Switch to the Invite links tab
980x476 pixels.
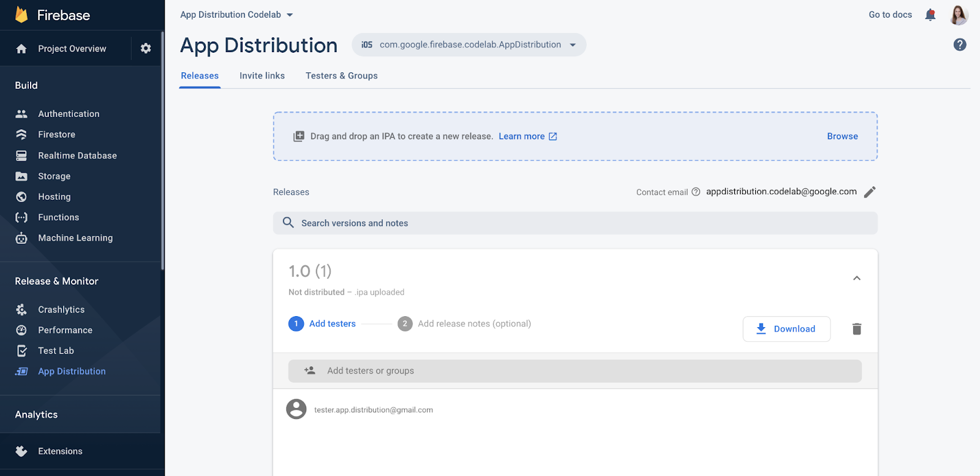262,76
